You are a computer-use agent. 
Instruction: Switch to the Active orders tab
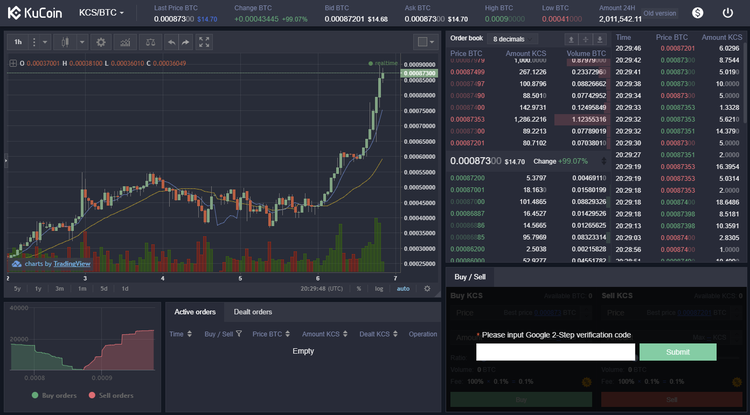195,312
